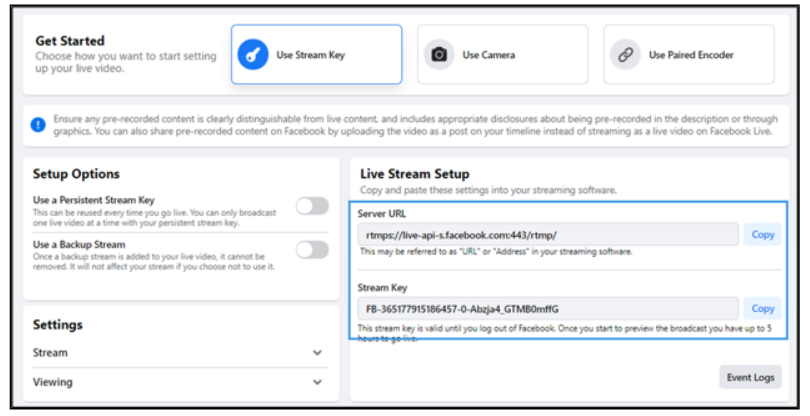Click the Use a Backup Stream label
810x416 pixels.
tap(79, 244)
